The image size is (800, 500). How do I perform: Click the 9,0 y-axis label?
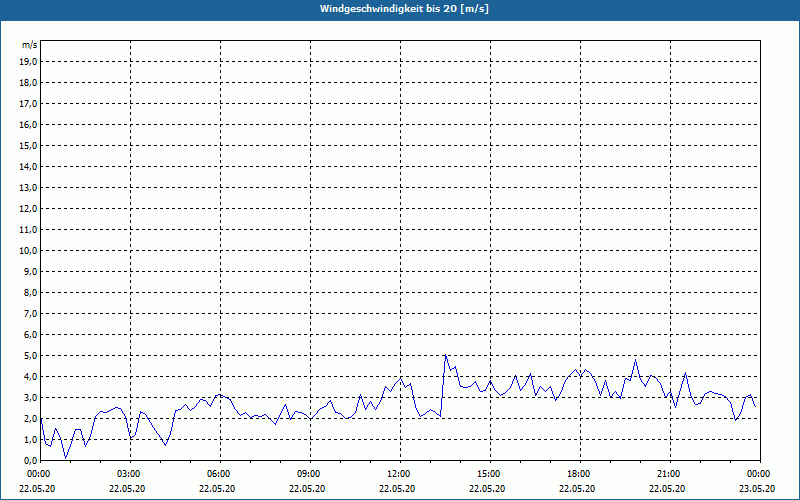[x=31, y=271]
